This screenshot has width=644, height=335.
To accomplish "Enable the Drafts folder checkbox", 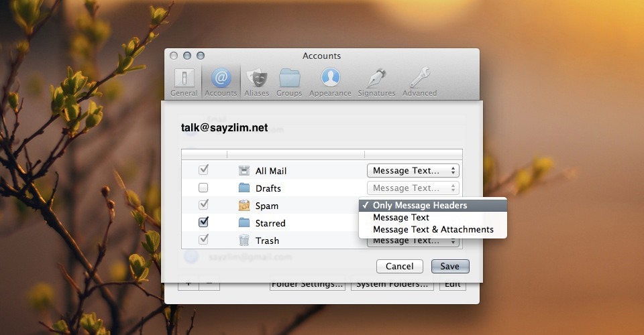I will coord(204,188).
